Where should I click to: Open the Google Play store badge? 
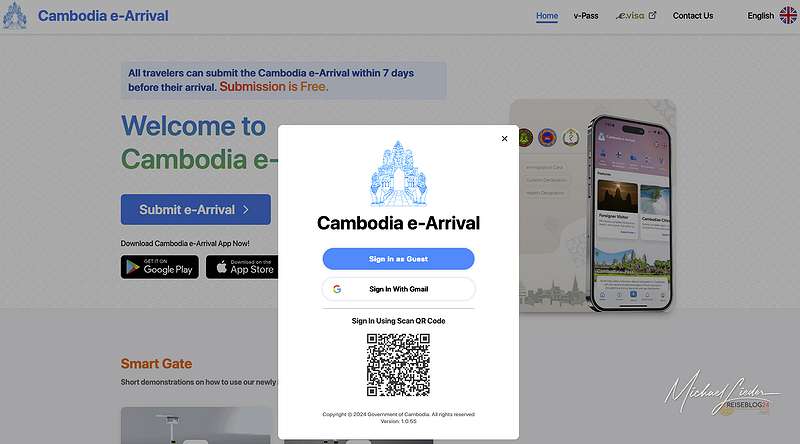click(160, 267)
